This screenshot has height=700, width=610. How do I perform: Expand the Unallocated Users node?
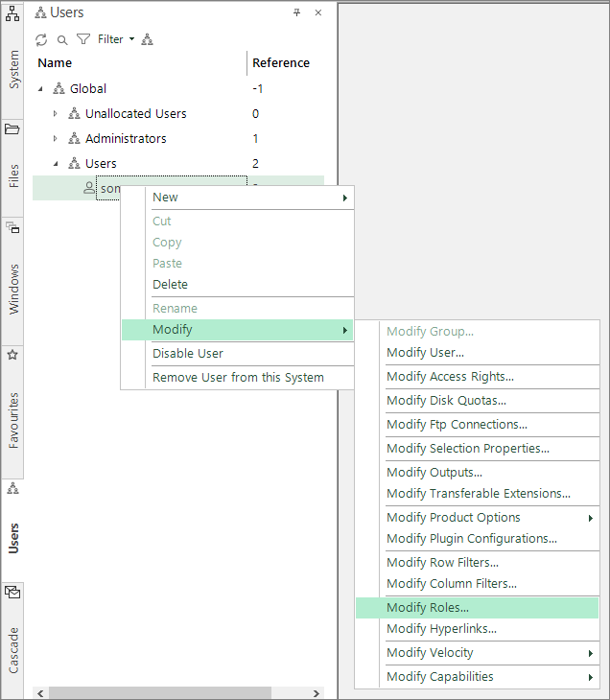pos(55,114)
